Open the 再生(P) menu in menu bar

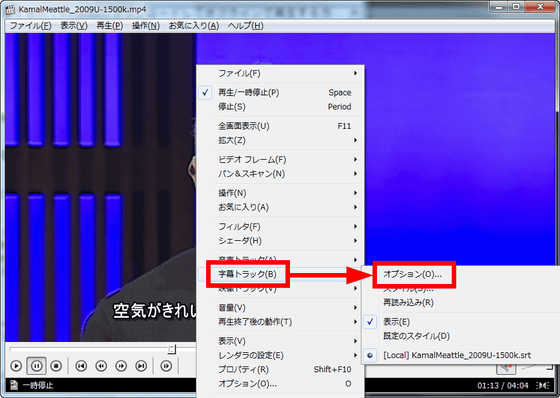110,26
